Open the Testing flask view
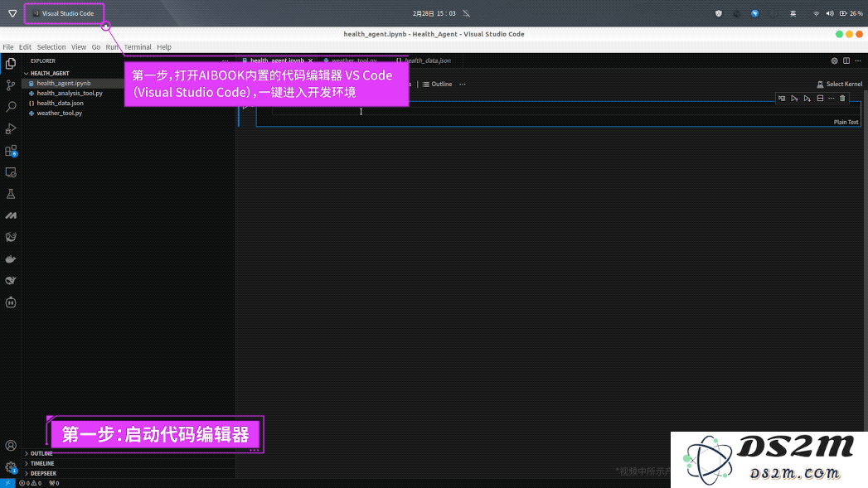Screen dimensions: 868x488 [x=11, y=194]
